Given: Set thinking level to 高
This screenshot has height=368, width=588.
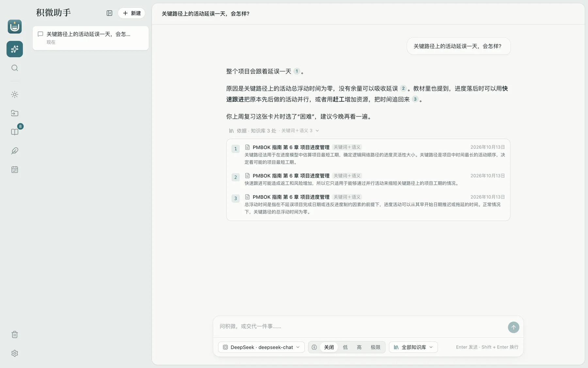Looking at the screenshot, I should tap(359, 347).
